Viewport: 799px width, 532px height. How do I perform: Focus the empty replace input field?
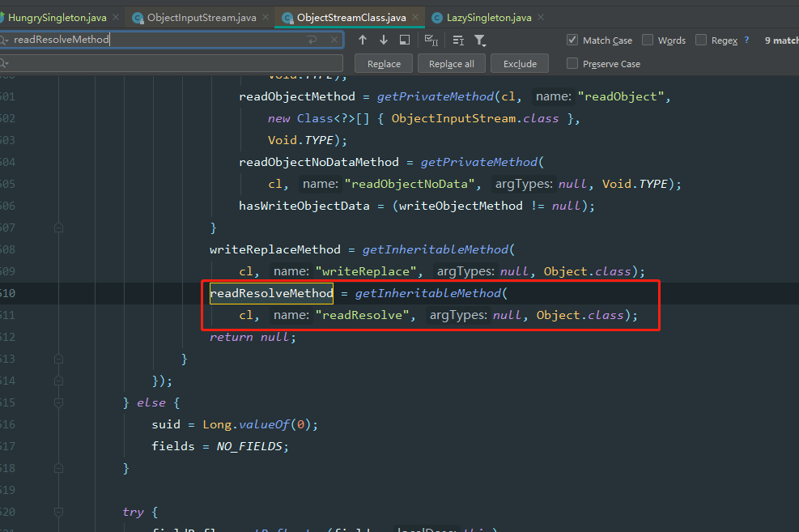click(173, 63)
